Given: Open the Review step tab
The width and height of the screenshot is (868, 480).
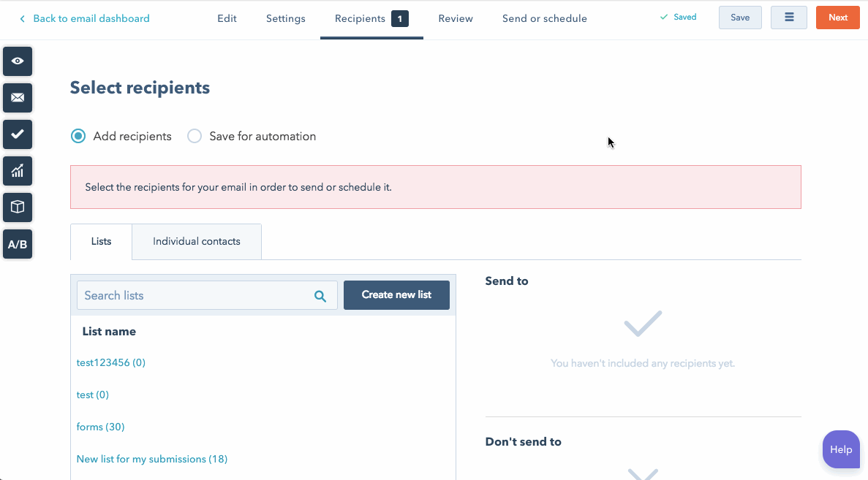Looking at the screenshot, I should pyautogui.click(x=456, y=18).
